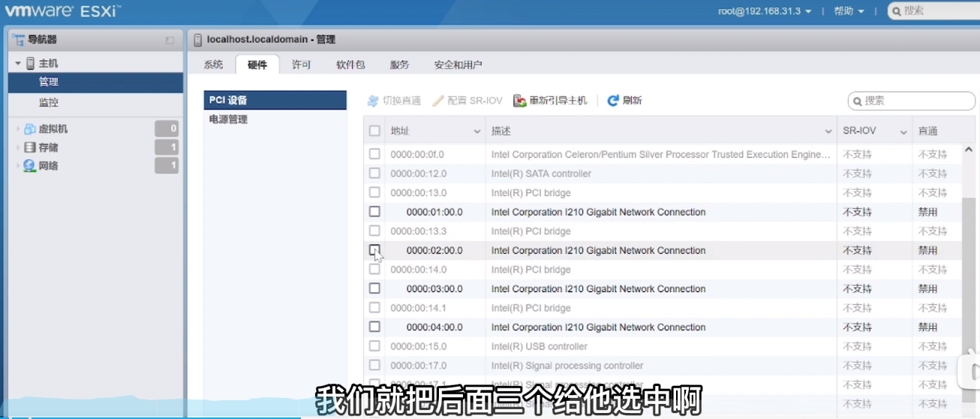Switch to the 软件包 tab
Viewport: 980px width, 419px height.
(x=350, y=65)
